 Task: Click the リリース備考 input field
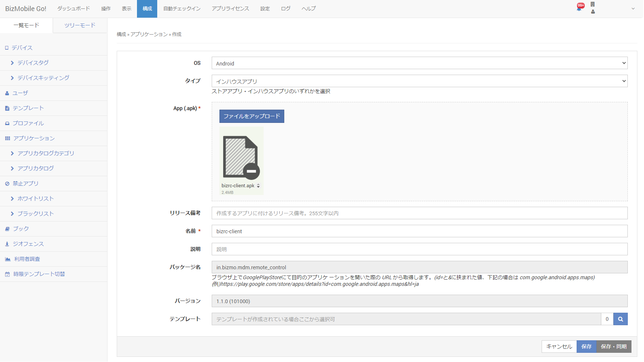coord(419,213)
